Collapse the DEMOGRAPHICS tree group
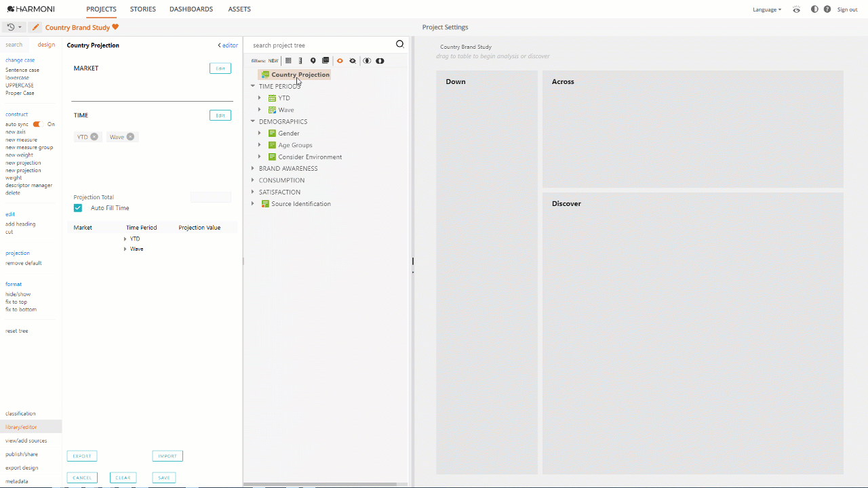This screenshot has width=868, height=488. [253, 122]
